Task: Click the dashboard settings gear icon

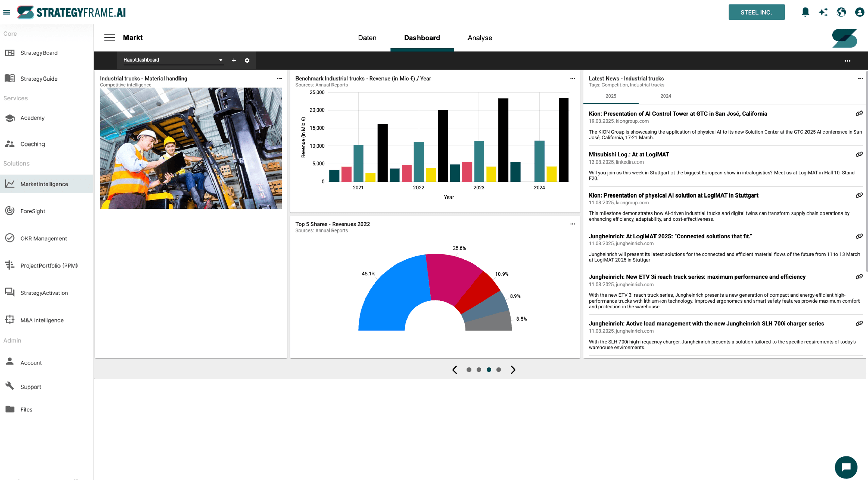Action: [247, 60]
